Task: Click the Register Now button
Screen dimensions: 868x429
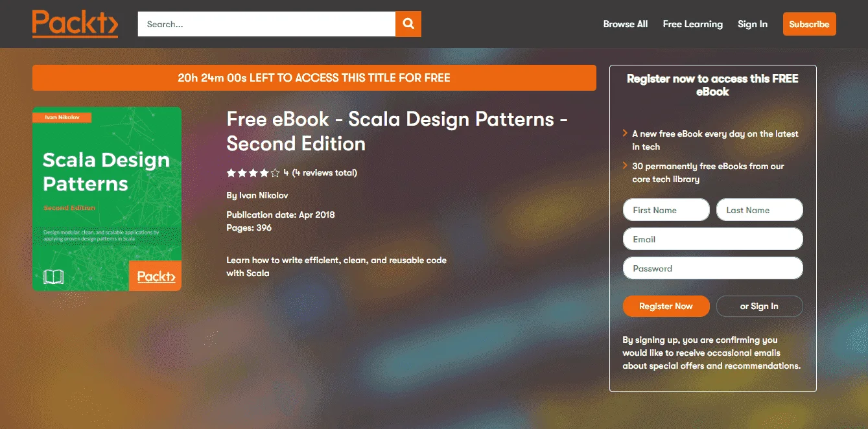Action: tap(666, 307)
